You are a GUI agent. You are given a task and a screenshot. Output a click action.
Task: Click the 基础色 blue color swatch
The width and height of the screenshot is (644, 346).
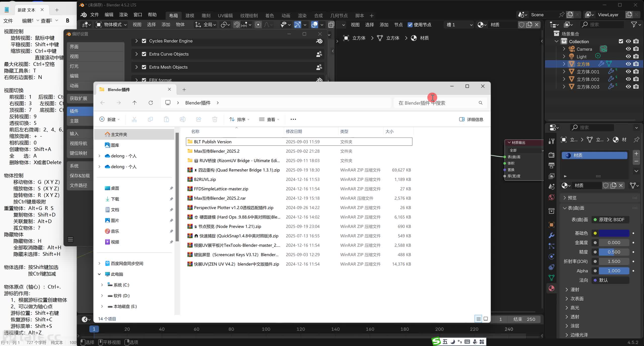point(614,233)
